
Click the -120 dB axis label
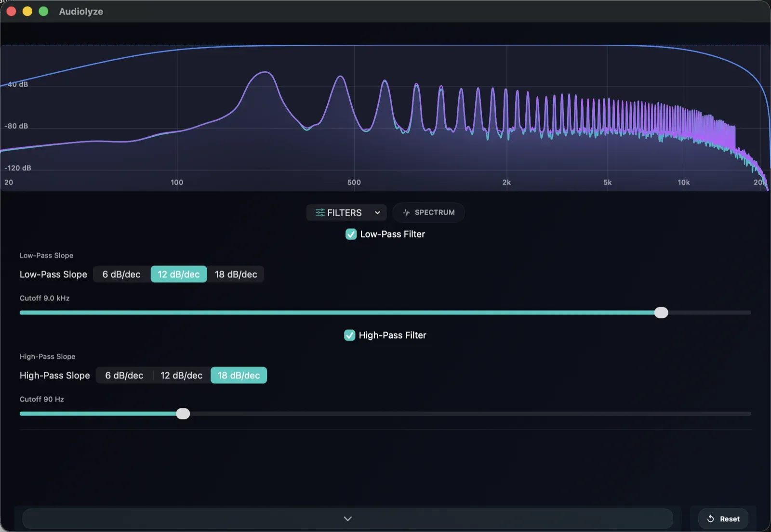18,168
